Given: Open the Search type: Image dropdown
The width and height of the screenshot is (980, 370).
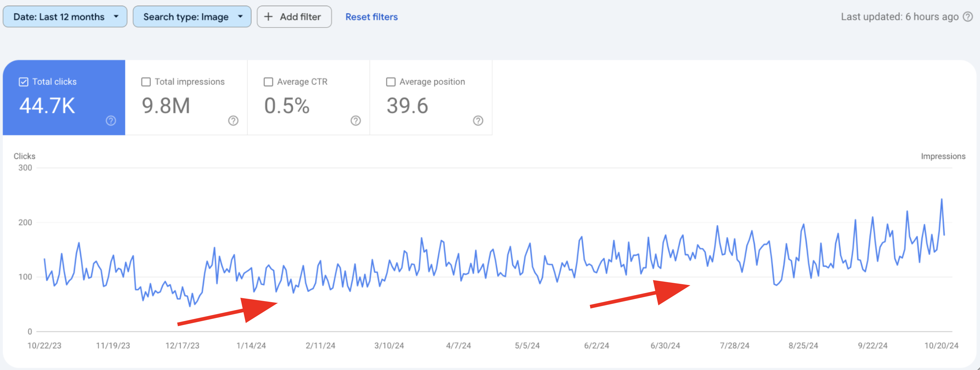Looking at the screenshot, I should 192,17.
